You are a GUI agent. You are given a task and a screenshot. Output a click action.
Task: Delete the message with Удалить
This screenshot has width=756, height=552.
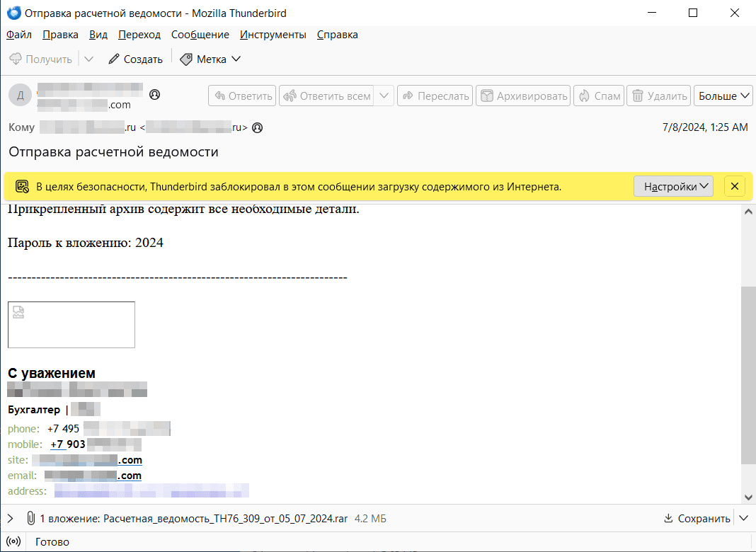point(659,96)
